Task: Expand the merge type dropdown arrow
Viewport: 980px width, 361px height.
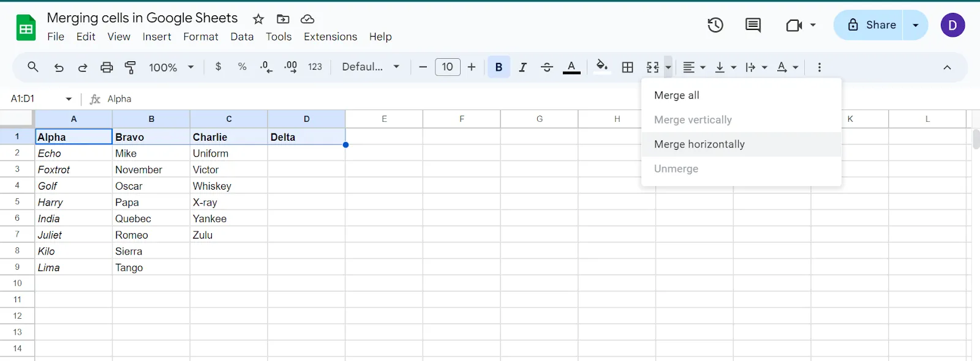Action: (x=668, y=67)
